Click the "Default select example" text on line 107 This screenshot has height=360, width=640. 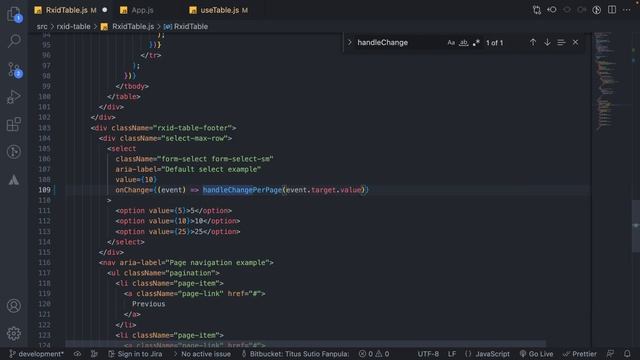[x=211, y=169]
